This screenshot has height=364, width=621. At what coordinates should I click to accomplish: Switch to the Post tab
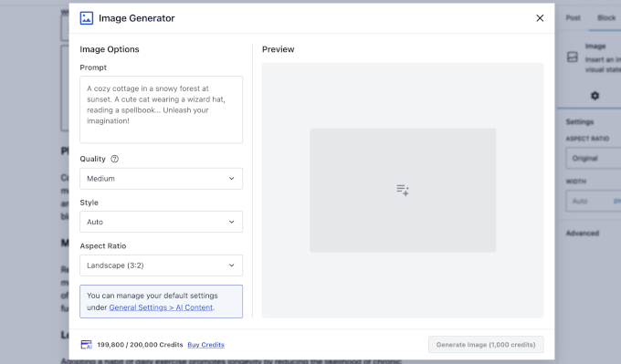pos(573,18)
